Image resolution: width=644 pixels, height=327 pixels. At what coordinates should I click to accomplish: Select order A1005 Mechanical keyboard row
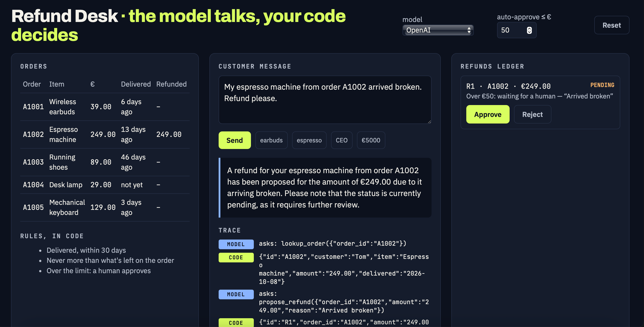click(x=105, y=207)
